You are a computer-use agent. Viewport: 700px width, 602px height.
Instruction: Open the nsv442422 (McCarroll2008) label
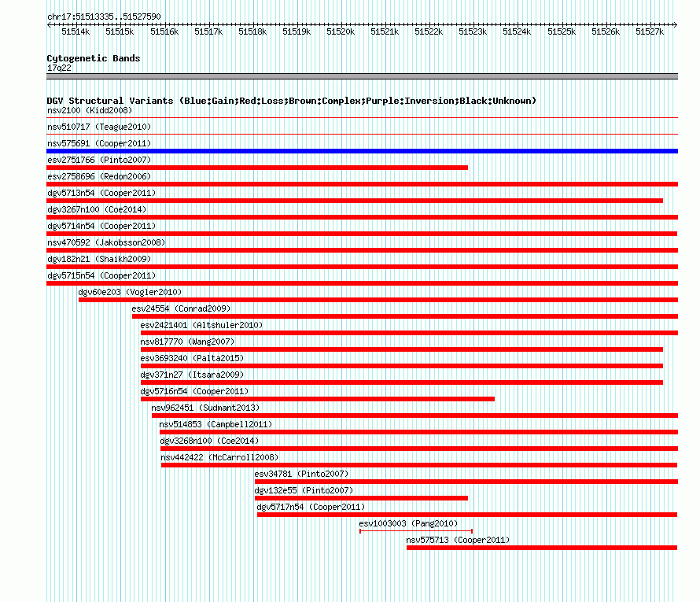(x=219, y=457)
